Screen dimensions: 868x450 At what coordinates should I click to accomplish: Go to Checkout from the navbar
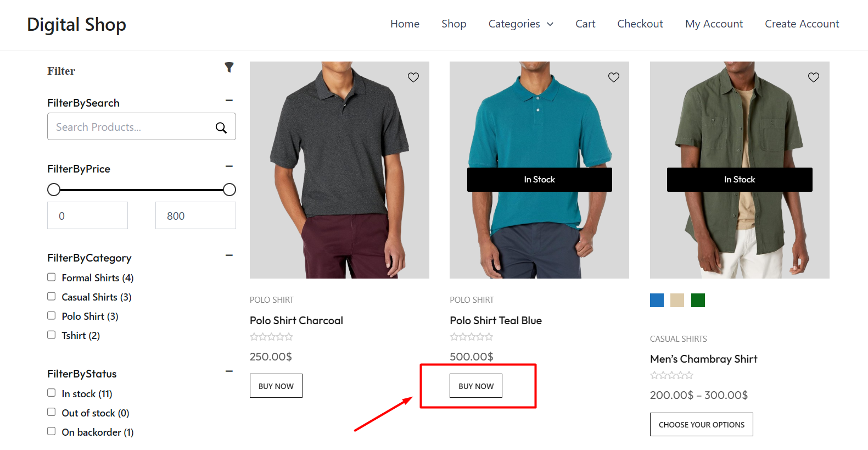coord(640,24)
